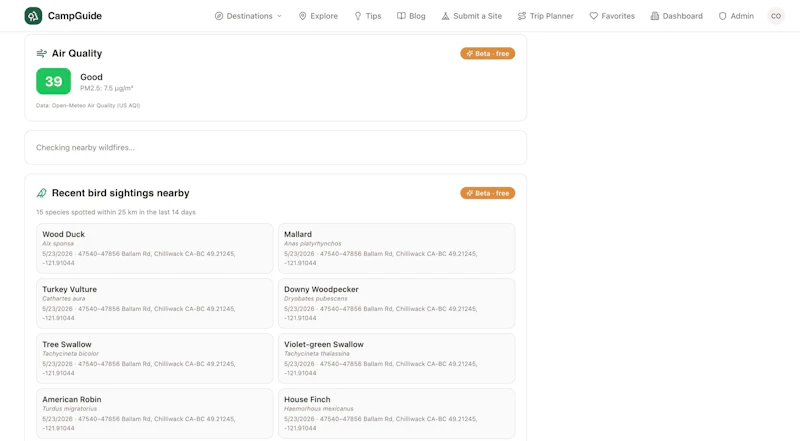Click the Tree Swallow name
Image resolution: width=800 pixels, height=441 pixels.
coord(67,345)
